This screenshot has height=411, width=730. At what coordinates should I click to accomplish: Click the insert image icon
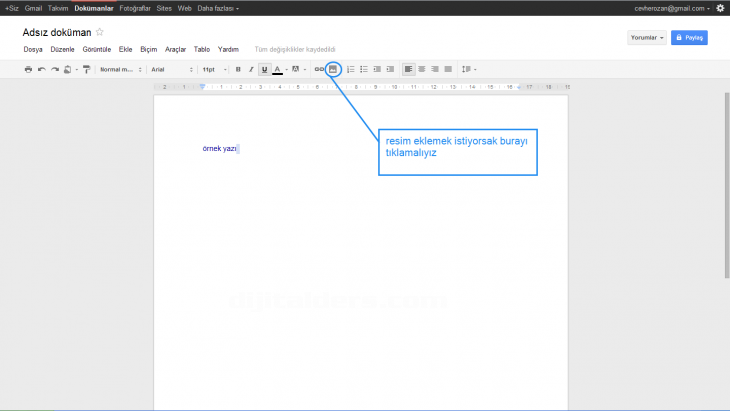(x=333, y=69)
